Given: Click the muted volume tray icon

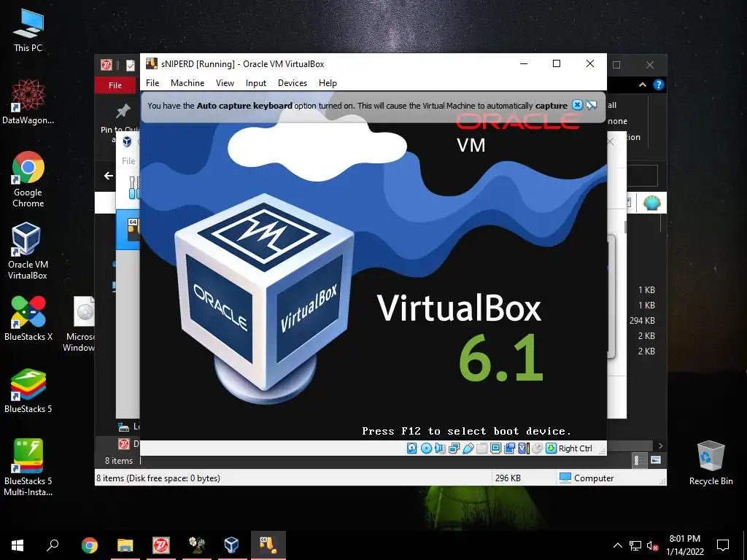Looking at the screenshot, I should pyautogui.click(x=652, y=545).
